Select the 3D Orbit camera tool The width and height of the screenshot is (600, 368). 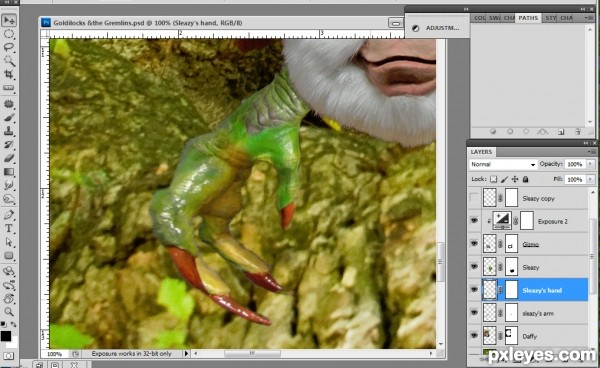click(x=9, y=285)
